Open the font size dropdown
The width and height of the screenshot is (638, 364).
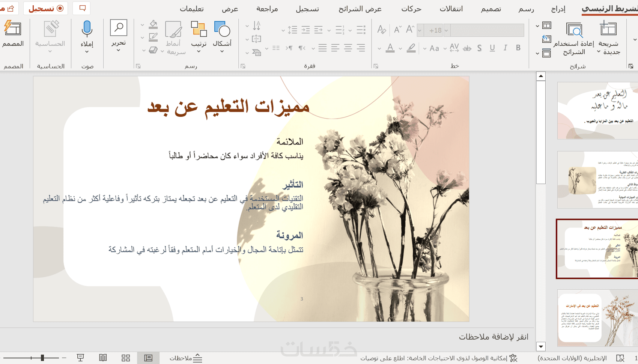point(420,30)
